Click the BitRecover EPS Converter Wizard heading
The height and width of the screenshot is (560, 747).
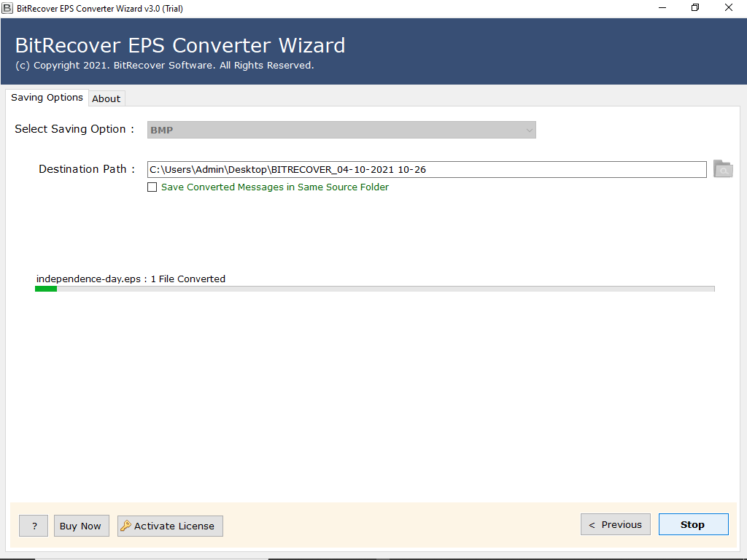(180, 46)
